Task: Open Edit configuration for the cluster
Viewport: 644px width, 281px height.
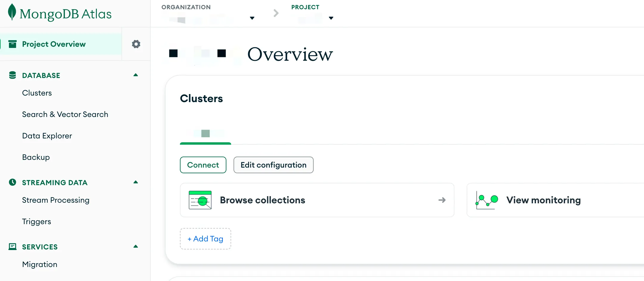Action: coord(273,165)
